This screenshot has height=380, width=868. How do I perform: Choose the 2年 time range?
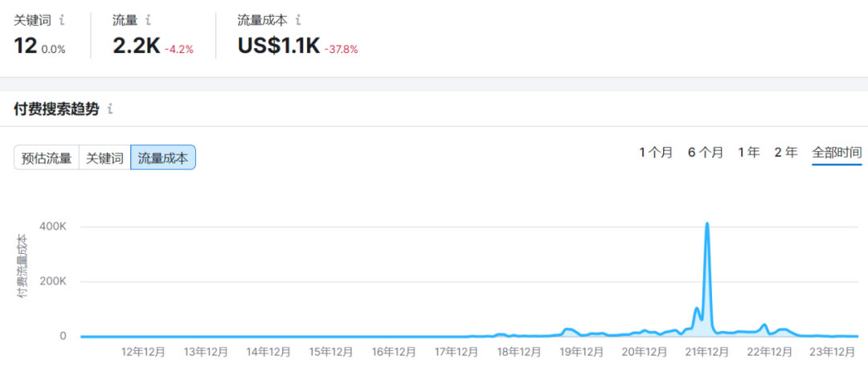(785, 153)
